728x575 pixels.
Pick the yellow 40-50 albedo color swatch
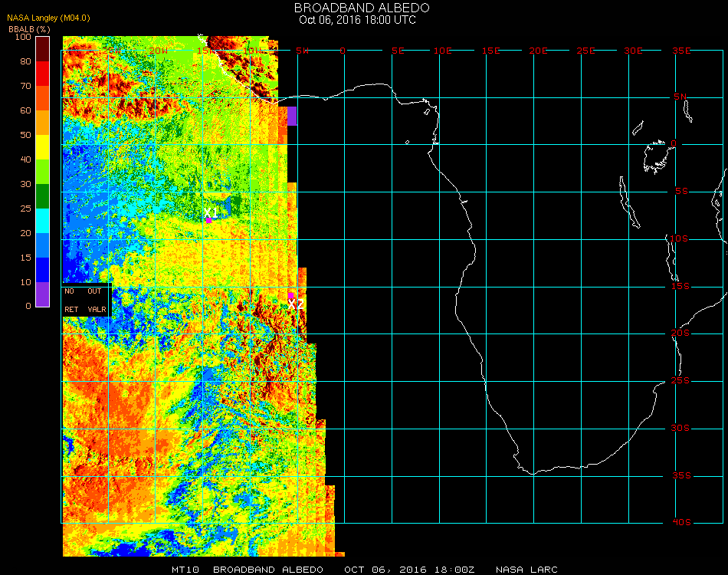coord(43,147)
